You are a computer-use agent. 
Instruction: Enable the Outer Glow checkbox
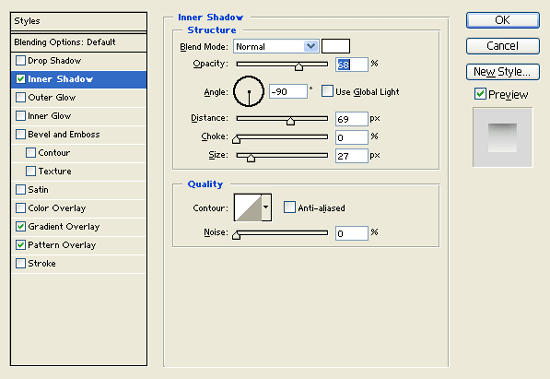(21, 97)
